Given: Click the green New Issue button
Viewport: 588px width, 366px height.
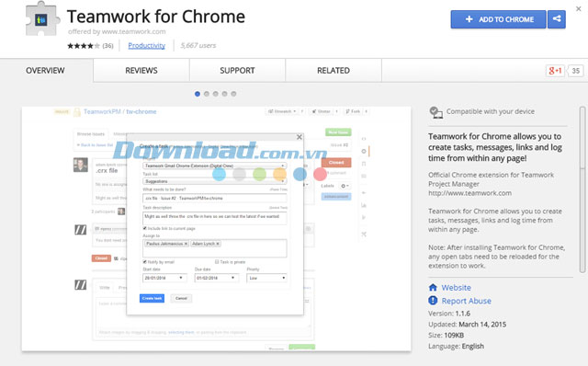Looking at the screenshot, I should (x=338, y=132).
